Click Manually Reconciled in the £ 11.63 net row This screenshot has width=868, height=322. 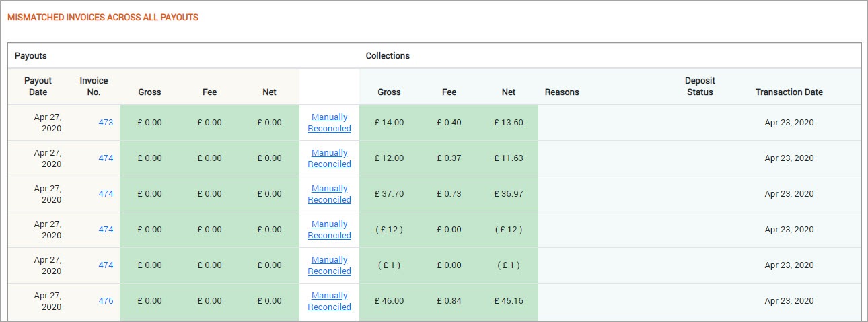[329, 158]
